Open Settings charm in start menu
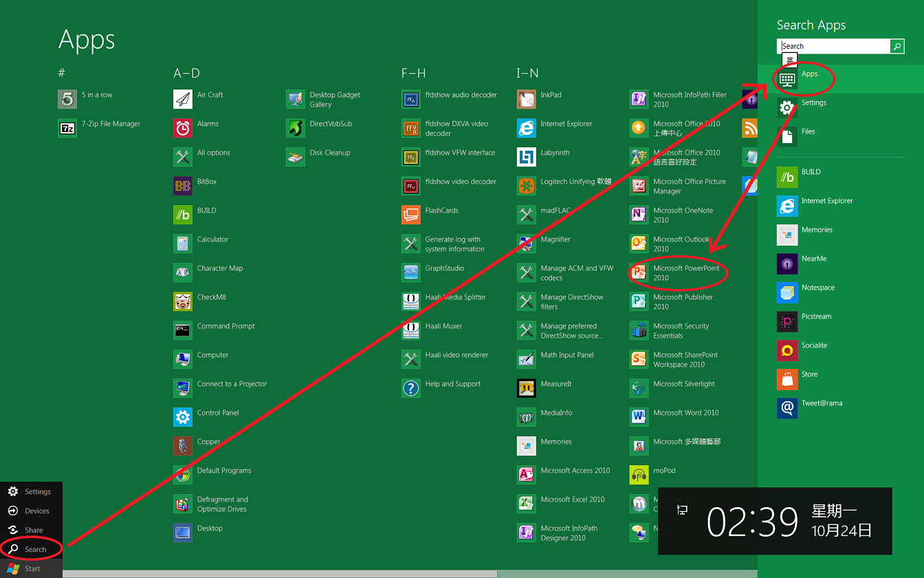This screenshot has width=924, height=578. point(31,491)
